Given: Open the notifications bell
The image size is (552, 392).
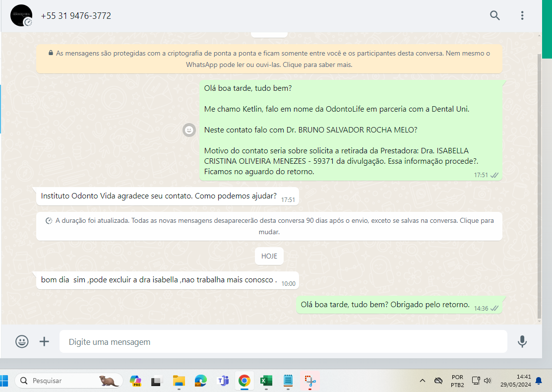Looking at the screenshot, I should click(539, 381).
